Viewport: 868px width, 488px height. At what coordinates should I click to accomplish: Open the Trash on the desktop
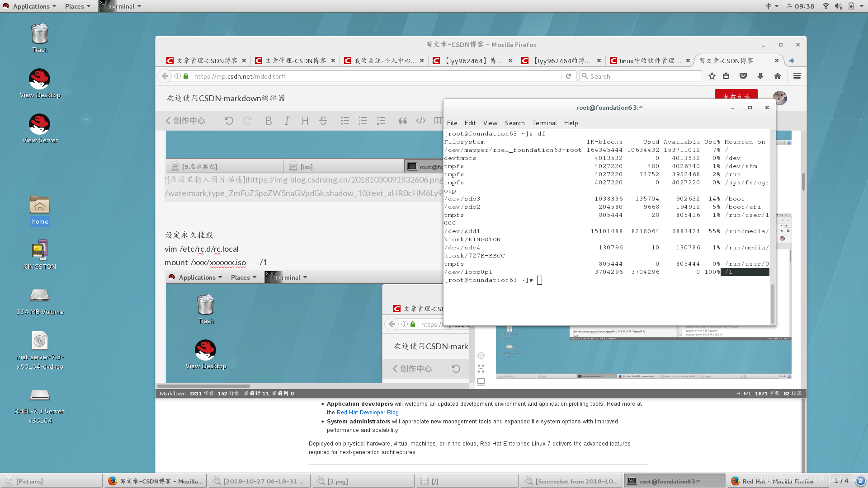tap(40, 38)
